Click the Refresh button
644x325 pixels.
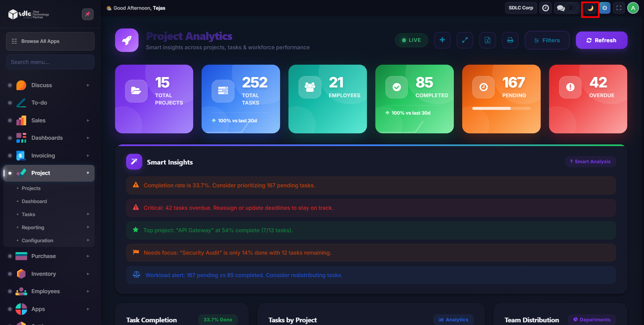coord(601,40)
